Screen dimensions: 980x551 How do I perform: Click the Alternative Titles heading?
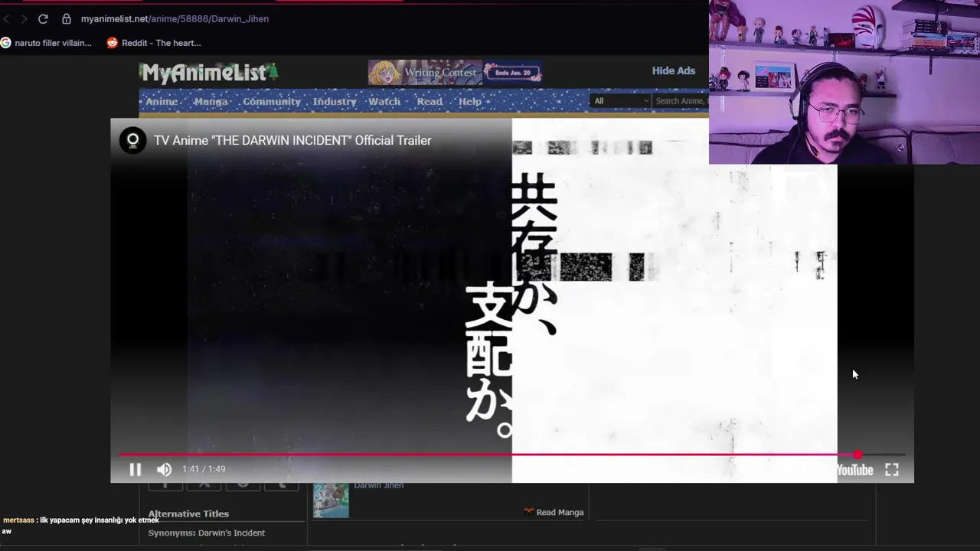188,514
